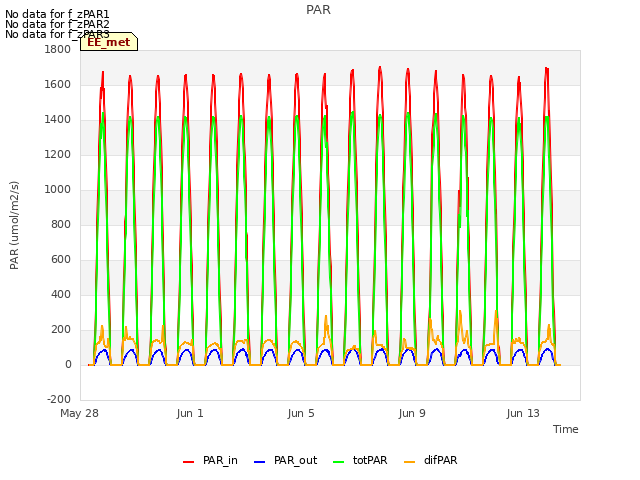640x480 pixels.
Task: Click the 600 y-axis tick label
Action: [61, 260]
